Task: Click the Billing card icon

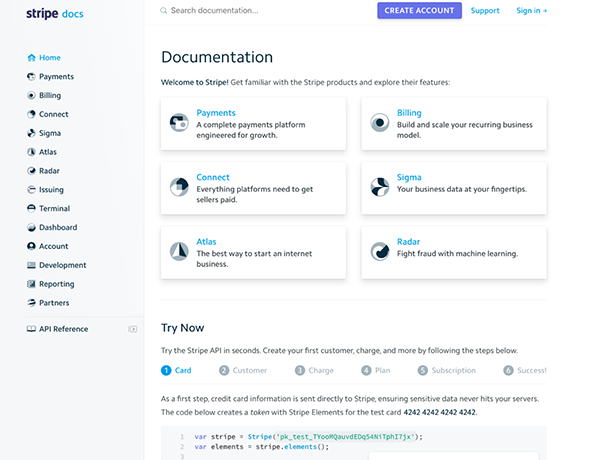Action: point(380,123)
